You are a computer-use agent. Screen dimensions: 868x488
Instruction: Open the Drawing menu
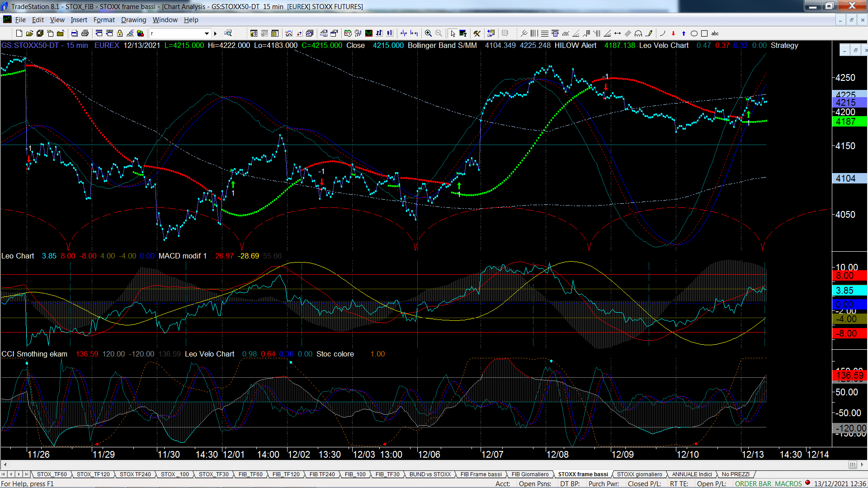point(133,20)
